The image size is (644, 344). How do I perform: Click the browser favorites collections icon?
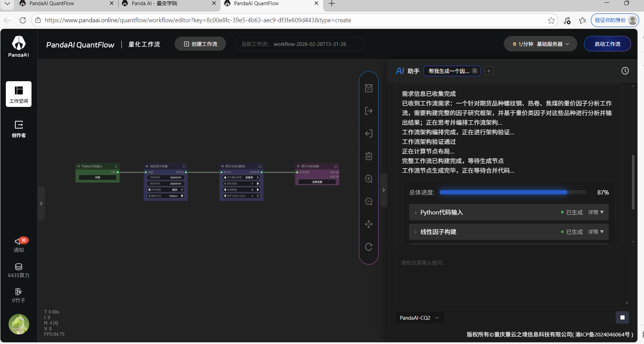582,20
